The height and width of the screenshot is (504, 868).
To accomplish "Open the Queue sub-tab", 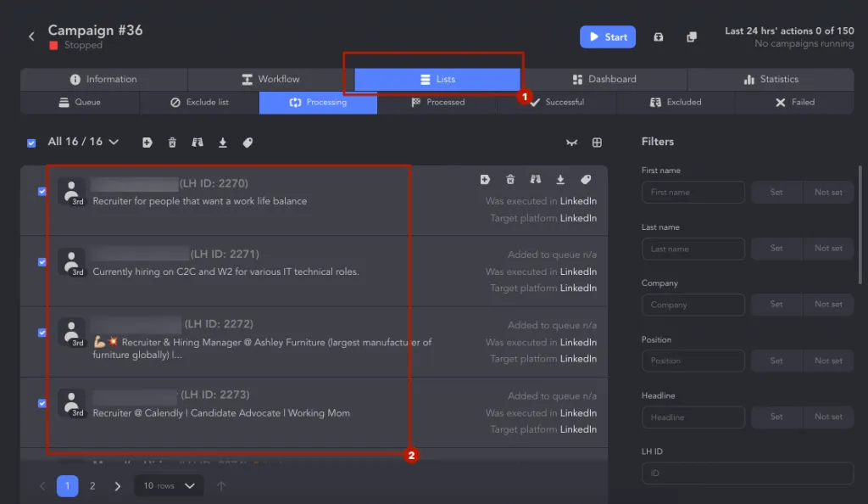I will (80, 103).
